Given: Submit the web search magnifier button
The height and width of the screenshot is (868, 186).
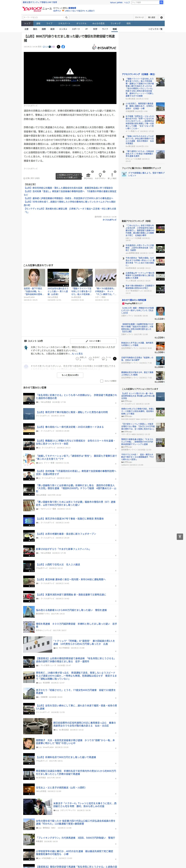Looking at the screenshot, I should (x=161, y=2).
